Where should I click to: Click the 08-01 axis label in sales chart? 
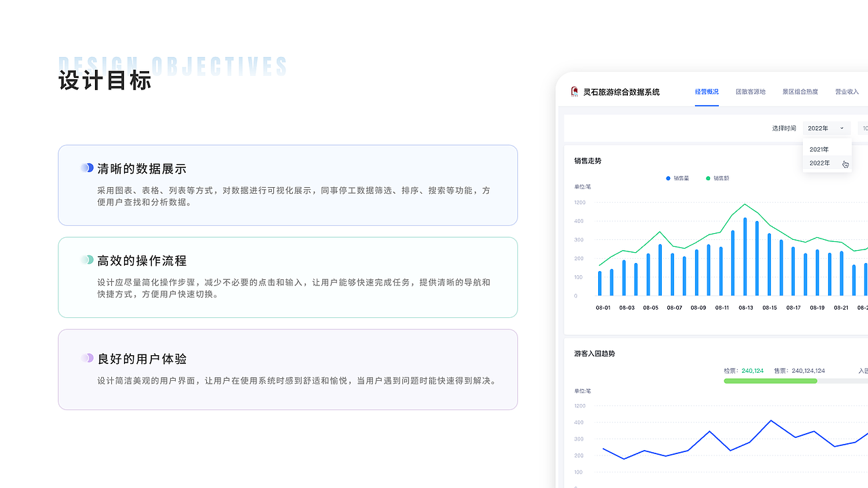click(x=603, y=308)
